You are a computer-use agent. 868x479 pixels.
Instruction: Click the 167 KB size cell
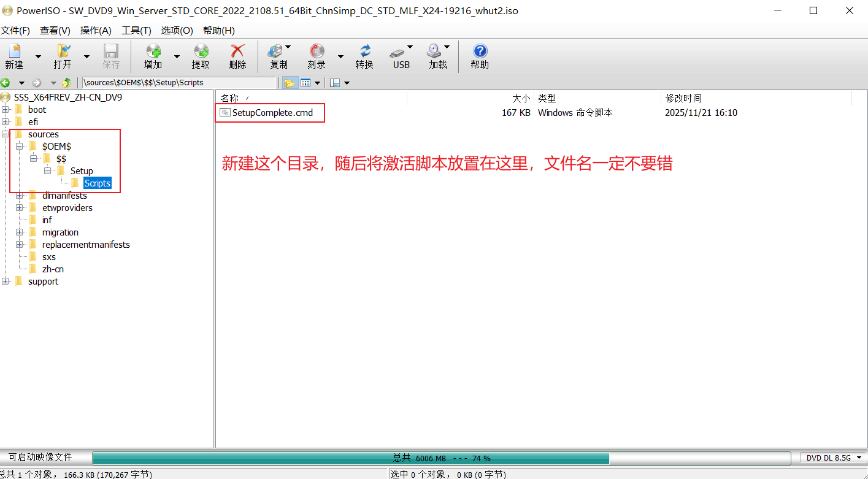point(516,113)
